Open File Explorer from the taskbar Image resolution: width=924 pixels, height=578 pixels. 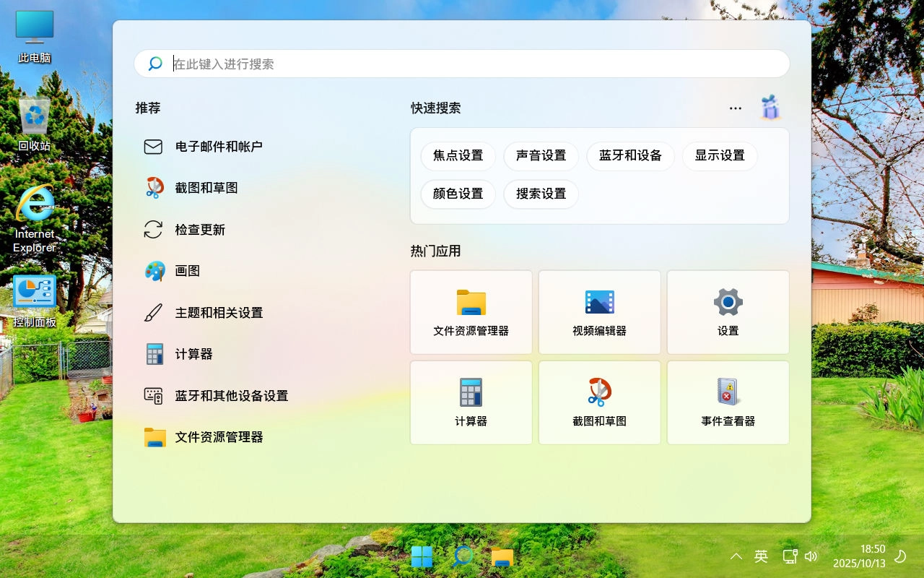tap(502, 556)
